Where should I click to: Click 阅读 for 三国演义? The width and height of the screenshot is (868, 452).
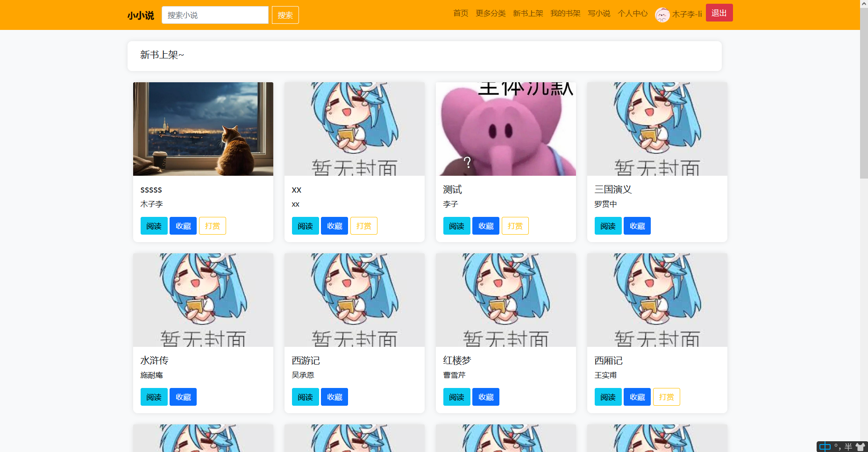point(608,226)
